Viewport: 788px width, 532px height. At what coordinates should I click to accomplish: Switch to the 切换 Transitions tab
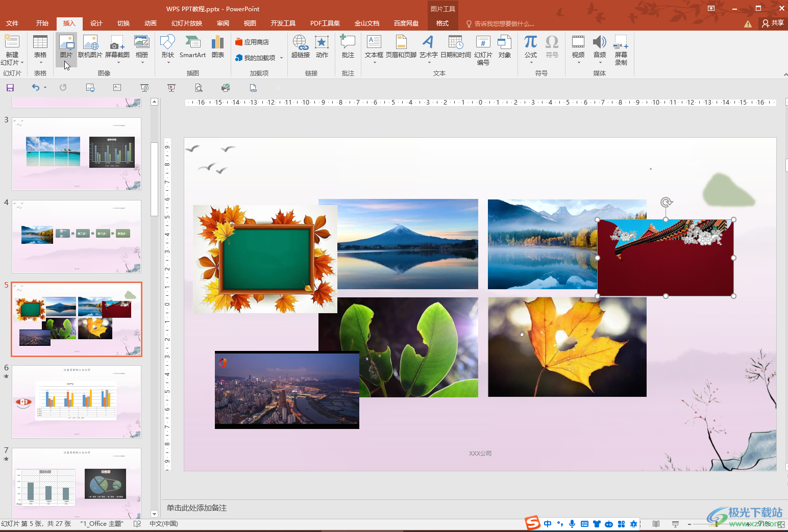124,23
